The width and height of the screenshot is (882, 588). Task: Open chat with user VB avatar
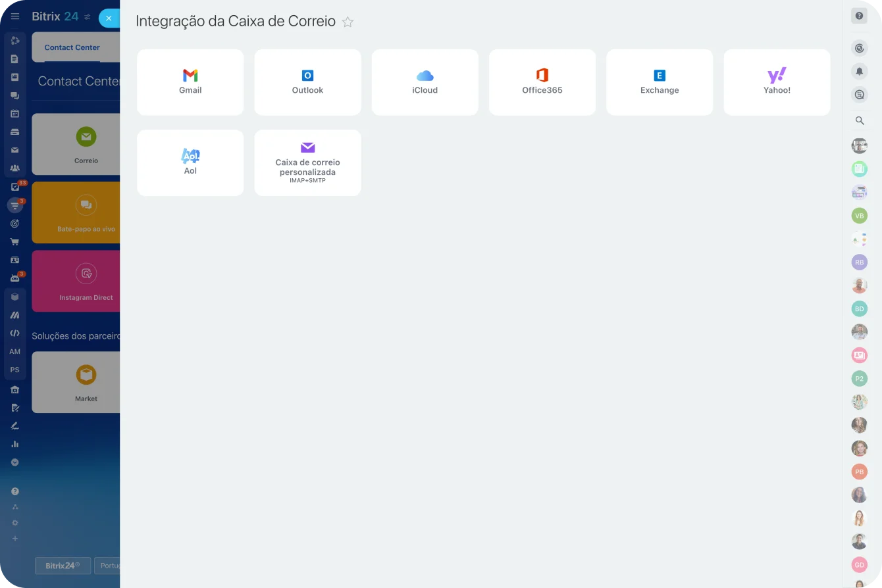(859, 216)
